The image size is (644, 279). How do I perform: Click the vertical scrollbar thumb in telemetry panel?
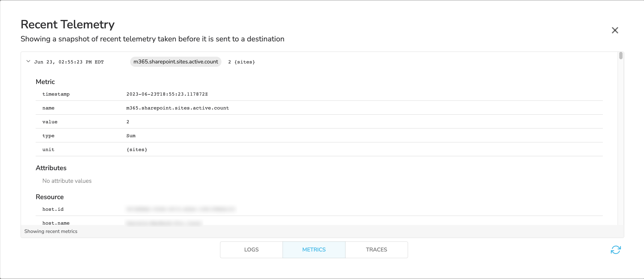tap(621, 55)
